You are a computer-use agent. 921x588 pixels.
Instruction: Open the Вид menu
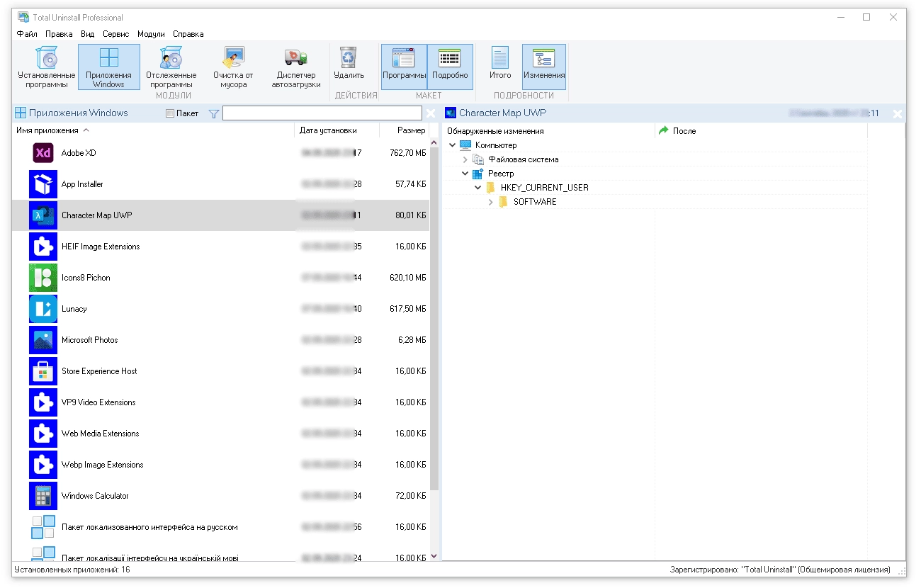click(88, 34)
